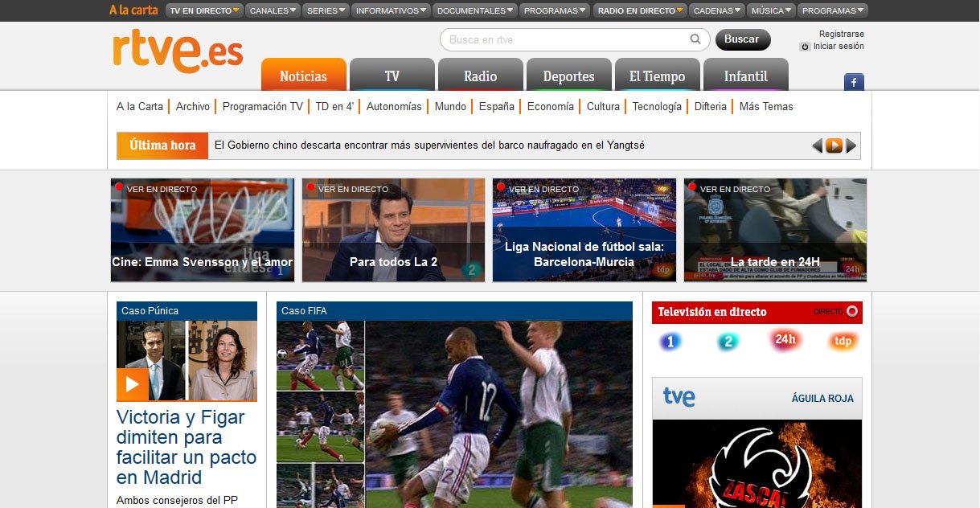Click orange A la carta in top bar
Screen dimensions: 980x508
click(133, 10)
